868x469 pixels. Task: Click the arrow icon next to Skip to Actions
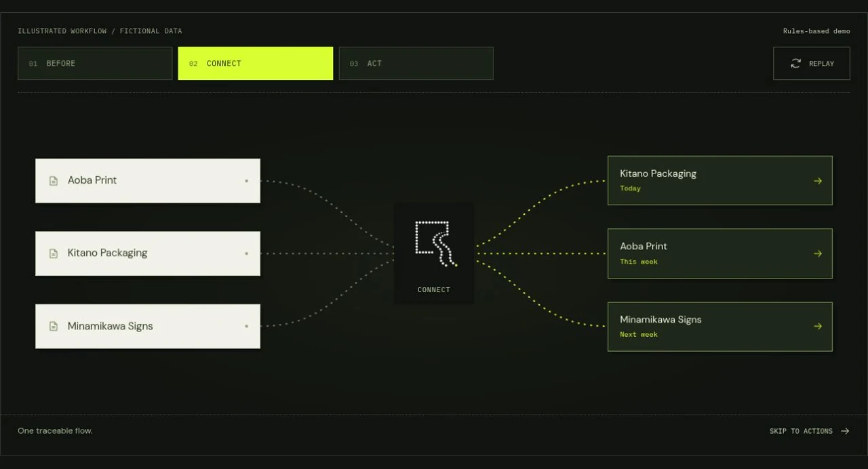point(845,431)
